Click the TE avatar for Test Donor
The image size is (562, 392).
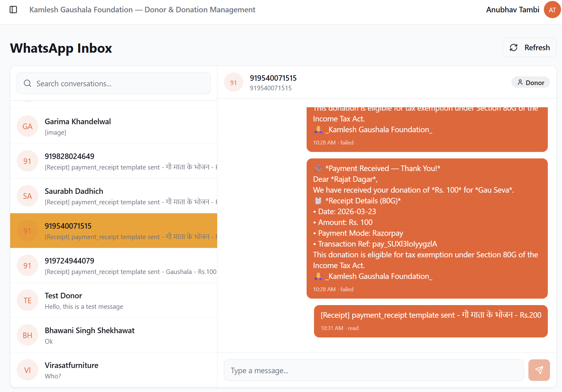coord(27,300)
